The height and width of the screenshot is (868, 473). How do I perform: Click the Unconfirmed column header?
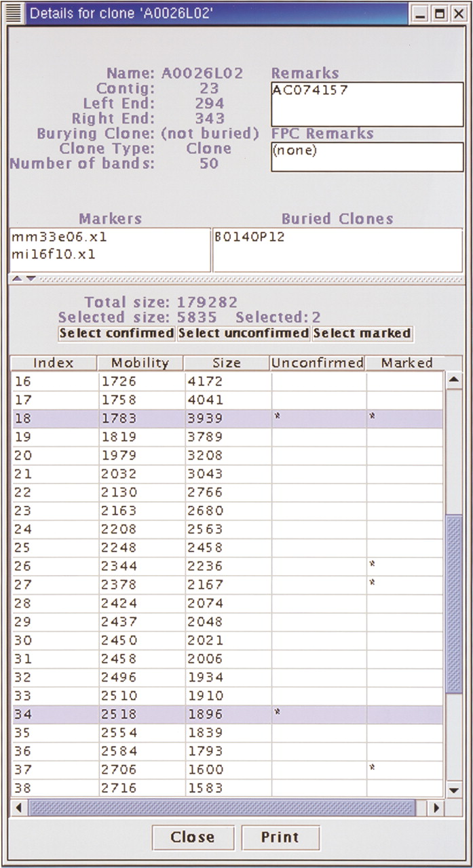pyautogui.click(x=318, y=363)
